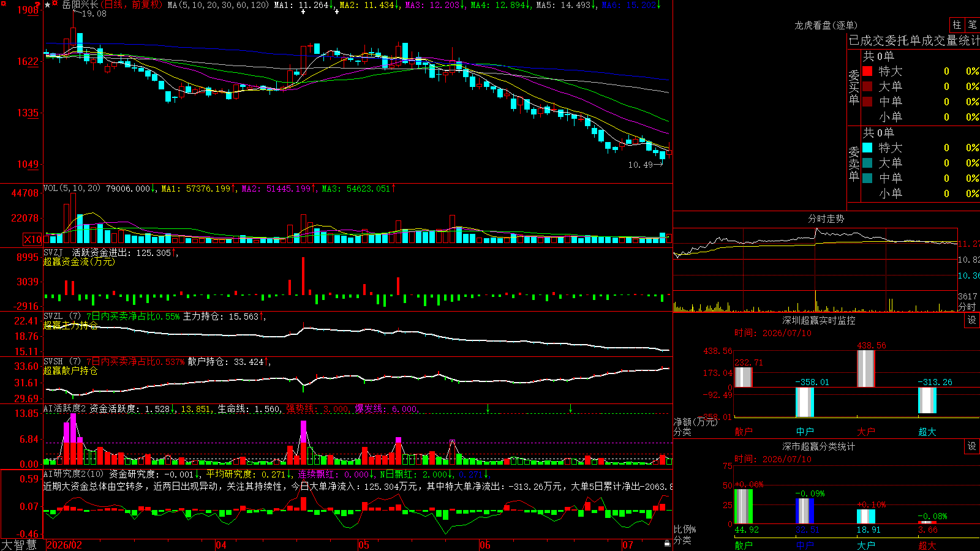
Task: Switch 龙虎看盘 to 柱 bar view
Action: coord(957,25)
